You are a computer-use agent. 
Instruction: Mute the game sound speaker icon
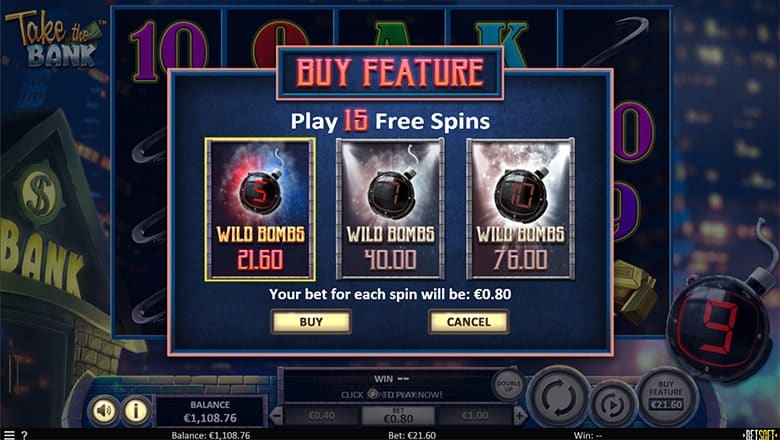(103, 410)
